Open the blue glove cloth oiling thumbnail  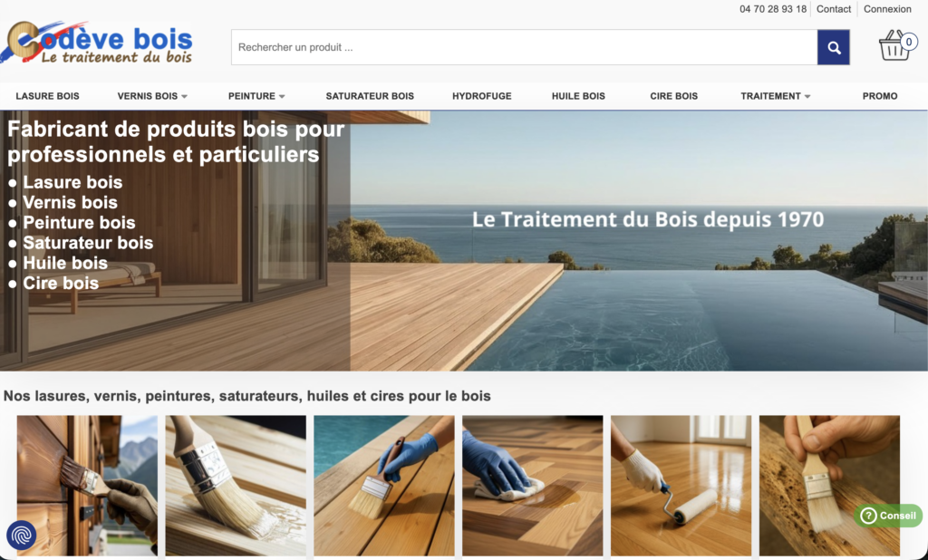(x=533, y=486)
